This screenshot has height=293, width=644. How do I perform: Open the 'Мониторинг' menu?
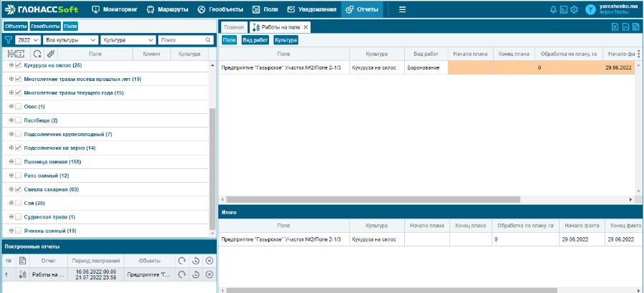[x=114, y=9]
